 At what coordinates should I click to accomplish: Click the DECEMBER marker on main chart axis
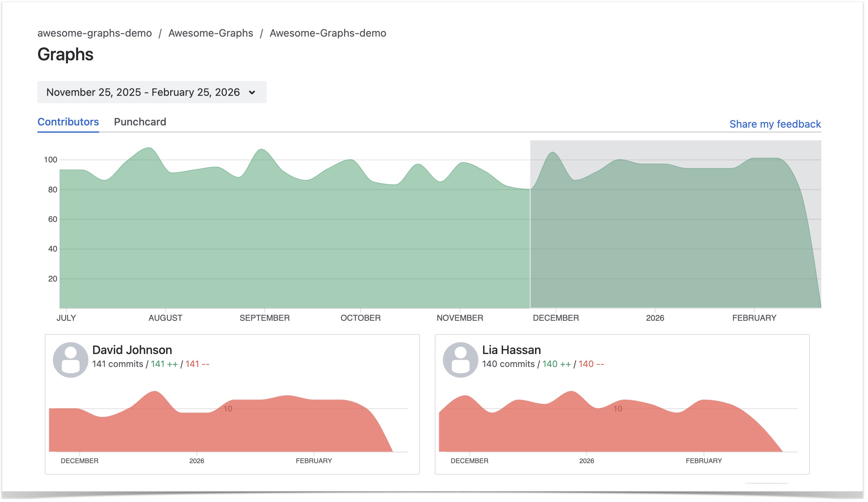pyautogui.click(x=556, y=318)
